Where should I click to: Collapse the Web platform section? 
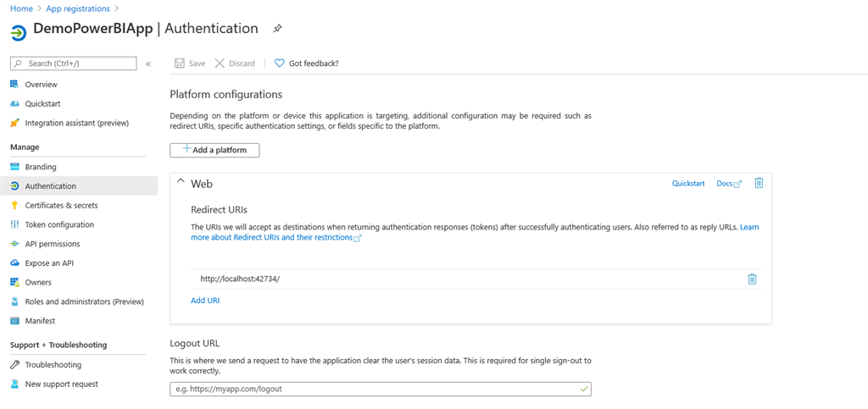(x=180, y=181)
